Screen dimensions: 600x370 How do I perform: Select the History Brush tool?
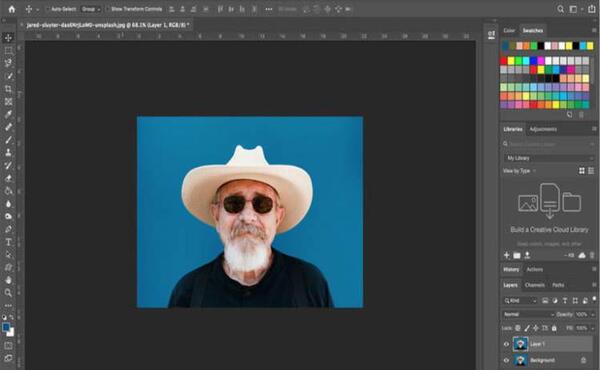pos(8,165)
